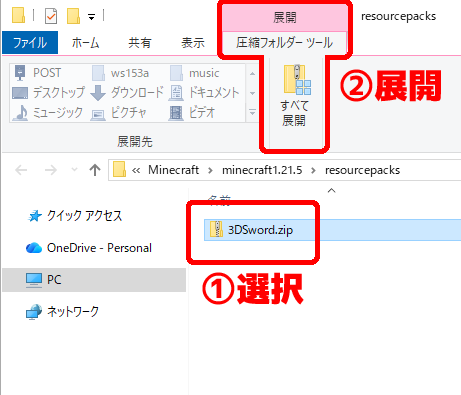Choose ビデオ as extract destination

[x=192, y=112]
